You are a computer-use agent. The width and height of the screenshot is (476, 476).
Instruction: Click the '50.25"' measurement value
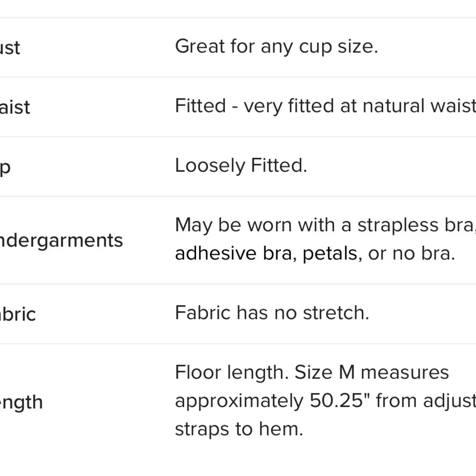[x=339, y=401]
